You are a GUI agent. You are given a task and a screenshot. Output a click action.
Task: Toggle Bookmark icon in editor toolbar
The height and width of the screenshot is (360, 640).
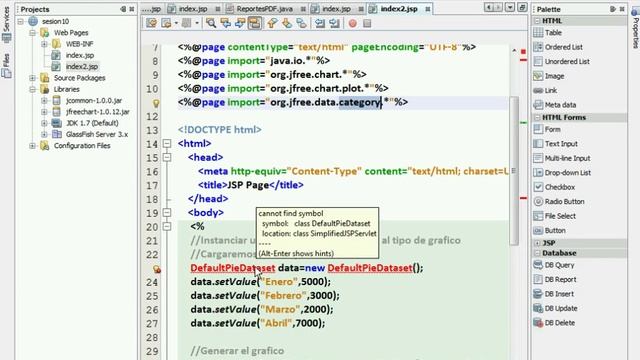[x=301, y=23]
